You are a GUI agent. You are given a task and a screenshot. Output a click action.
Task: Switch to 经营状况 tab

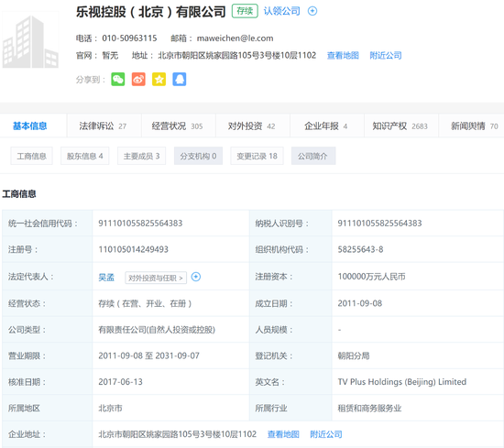click(178, 126)
